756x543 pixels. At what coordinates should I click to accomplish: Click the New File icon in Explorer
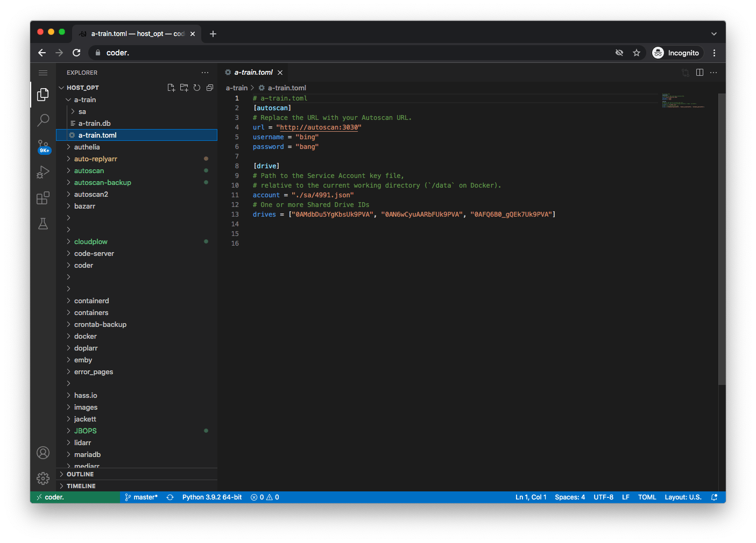click(x=171, y=88)
